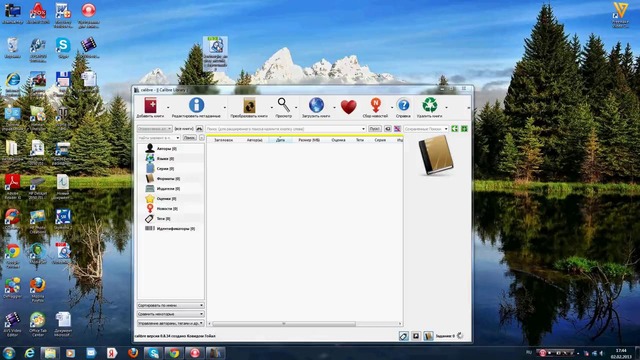Sort by Title column header
Image resolution: width=640 pixels, height=360 pixels.
coord(224,140)
